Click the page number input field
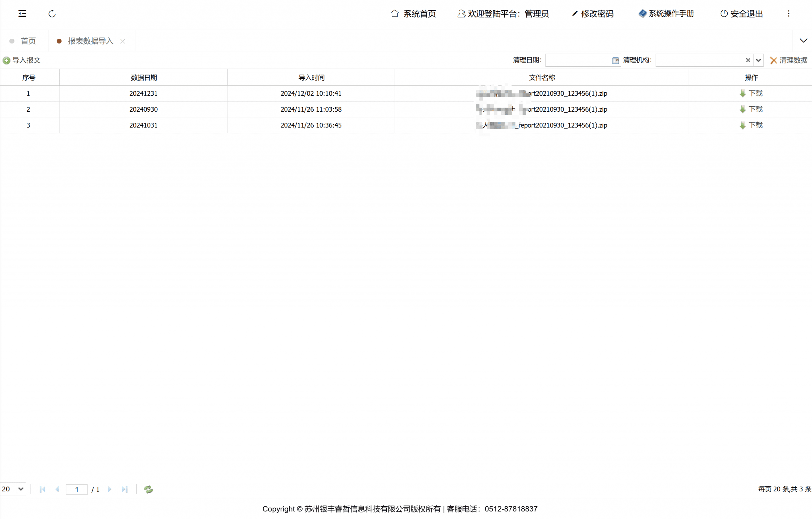The height and width of the screenshot is (519, 812). (76, 489)
